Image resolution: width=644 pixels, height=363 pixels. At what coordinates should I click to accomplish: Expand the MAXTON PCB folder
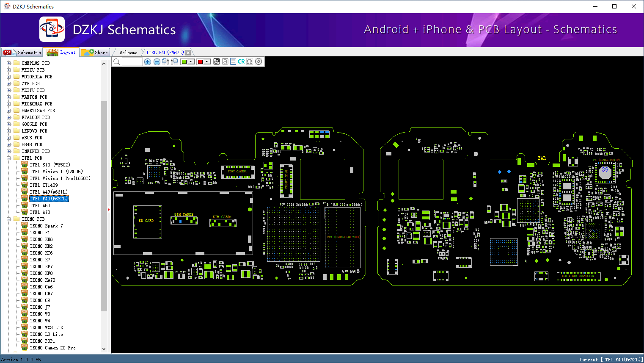[x=8, y=97]
